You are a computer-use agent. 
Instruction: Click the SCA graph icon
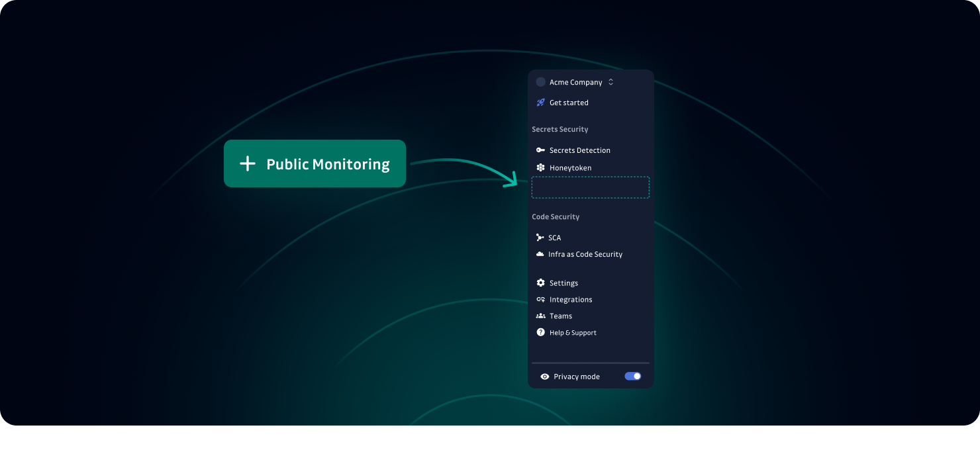coord(540,238)
